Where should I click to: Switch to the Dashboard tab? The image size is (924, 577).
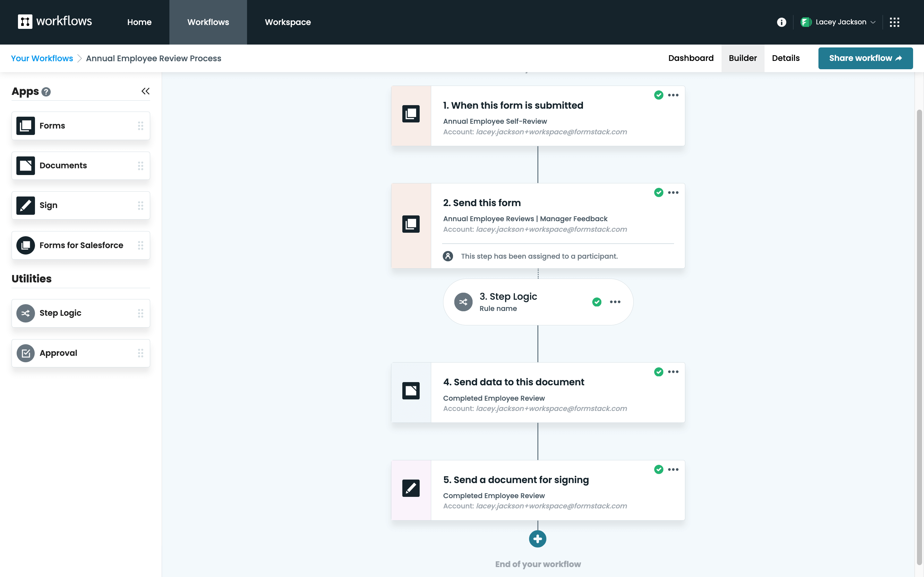691,58
